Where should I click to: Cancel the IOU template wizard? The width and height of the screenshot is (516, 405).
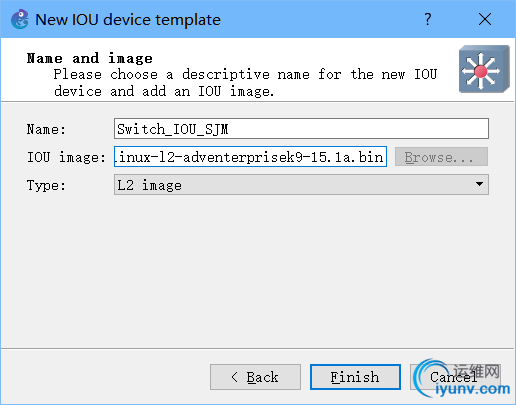pyautogui.click(x=455, y=377)
